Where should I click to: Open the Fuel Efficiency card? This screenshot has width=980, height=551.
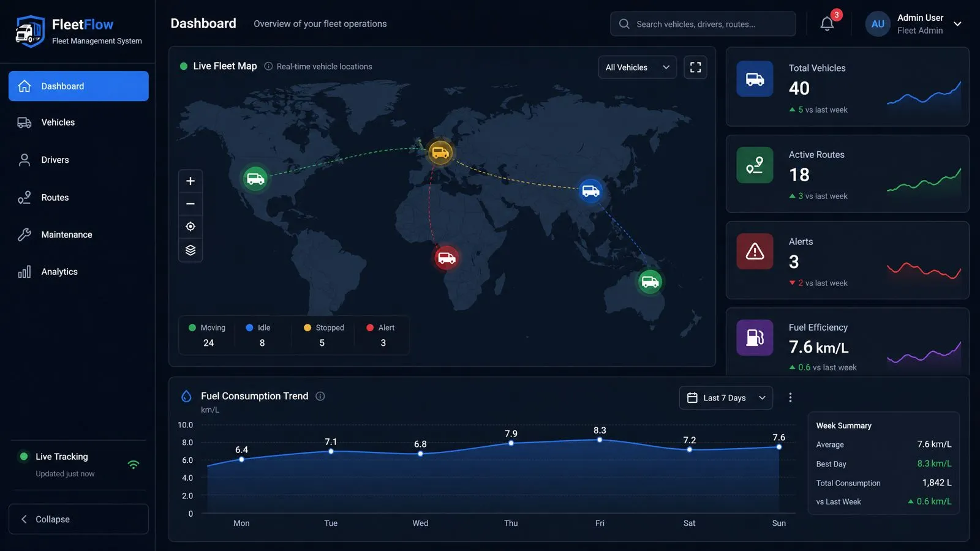click(x=847, y=342)
